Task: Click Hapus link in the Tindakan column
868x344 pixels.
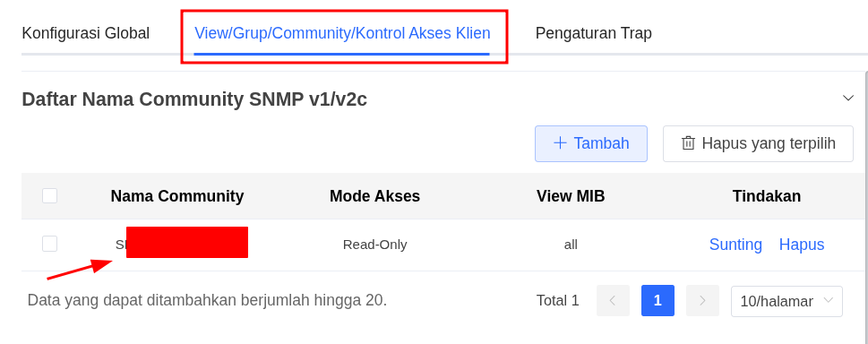Action: 802,245
